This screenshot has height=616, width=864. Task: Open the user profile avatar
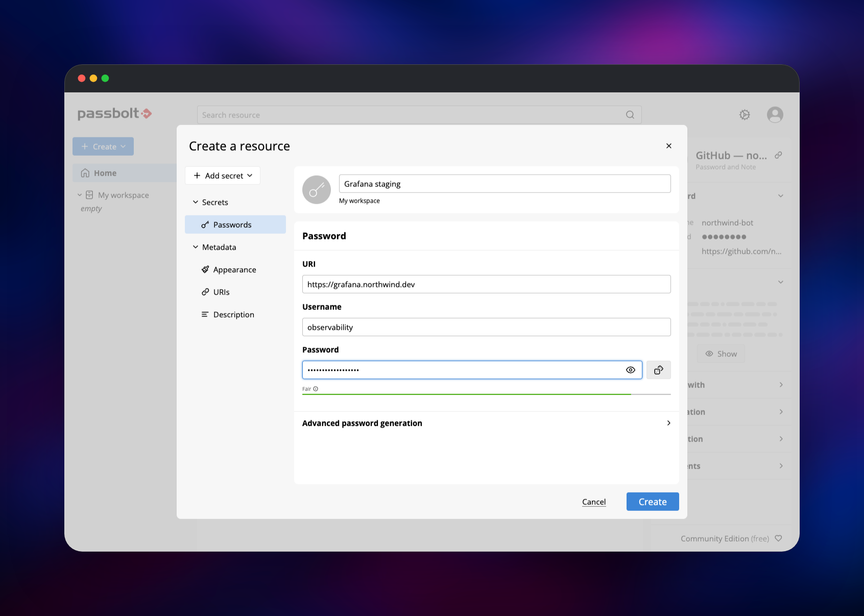(x=775, y=115)
